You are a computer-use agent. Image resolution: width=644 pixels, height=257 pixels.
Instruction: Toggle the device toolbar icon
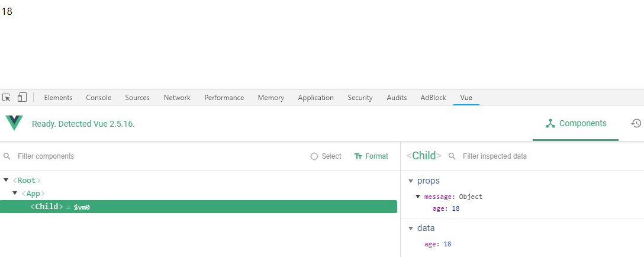[x=22, y=98]
